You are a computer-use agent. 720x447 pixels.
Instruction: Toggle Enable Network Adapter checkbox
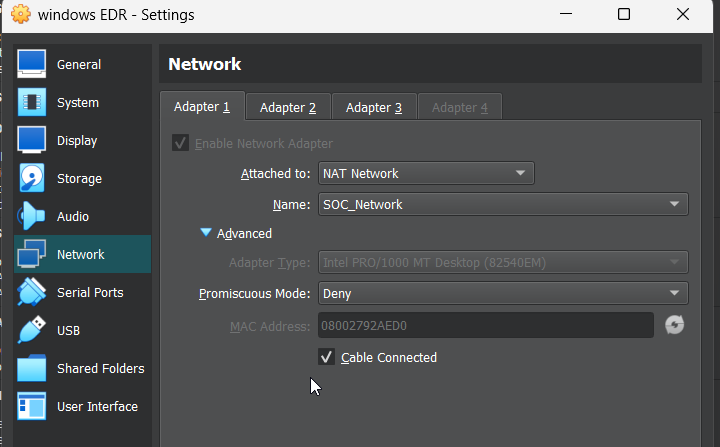coord(181,143)
